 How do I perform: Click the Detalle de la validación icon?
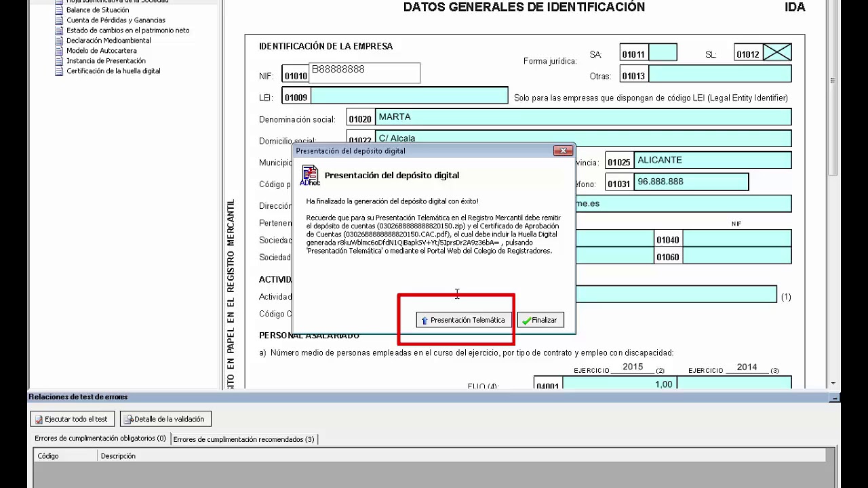click(x=128, y=420)
